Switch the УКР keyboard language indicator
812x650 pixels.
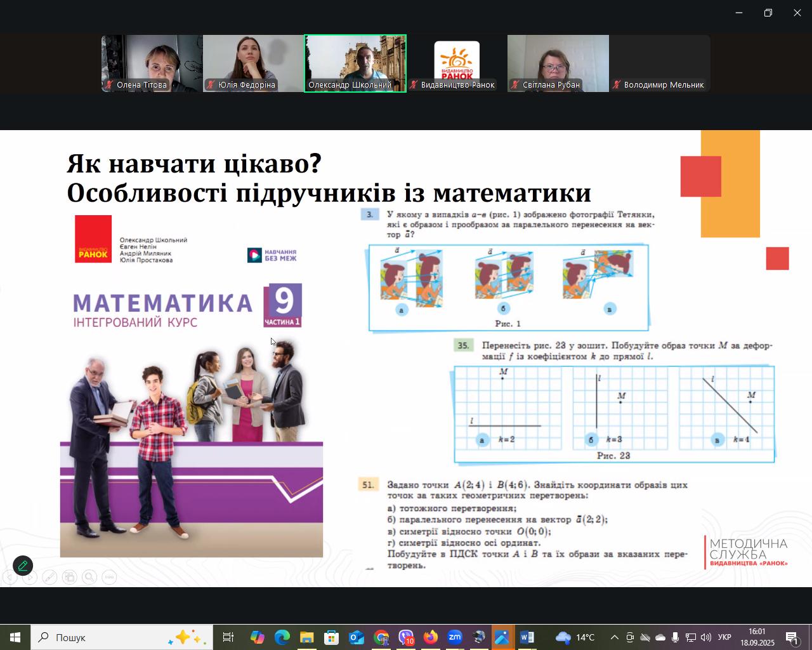(x=724, y=637)
